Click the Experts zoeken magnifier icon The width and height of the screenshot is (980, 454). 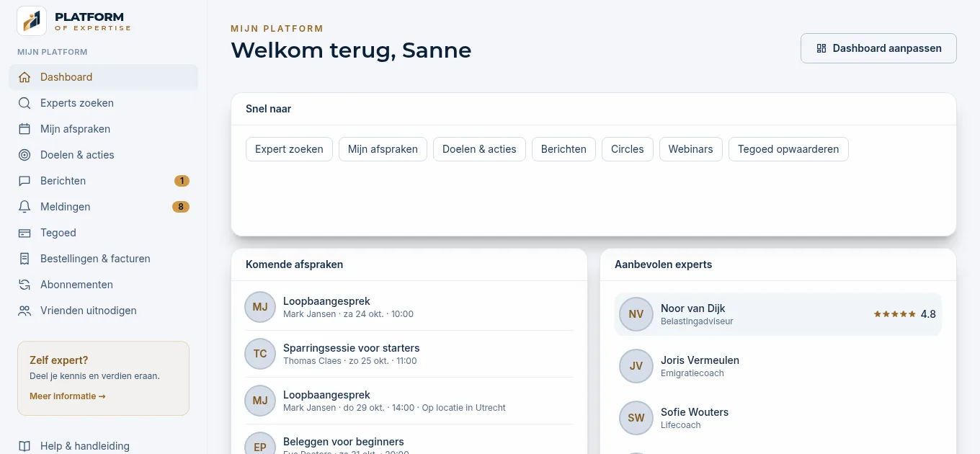click(x=24, y=103)
